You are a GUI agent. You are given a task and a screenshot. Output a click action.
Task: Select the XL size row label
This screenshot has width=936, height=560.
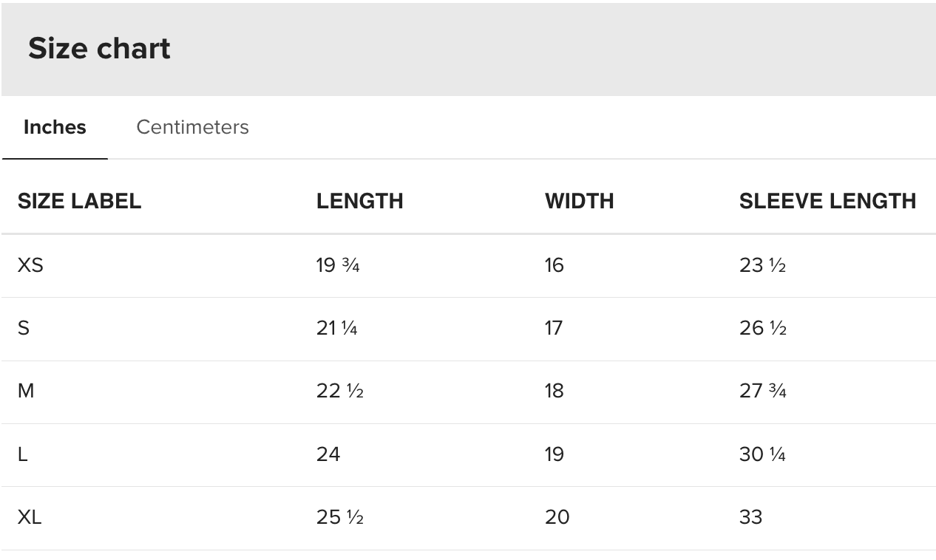point(30,517)
